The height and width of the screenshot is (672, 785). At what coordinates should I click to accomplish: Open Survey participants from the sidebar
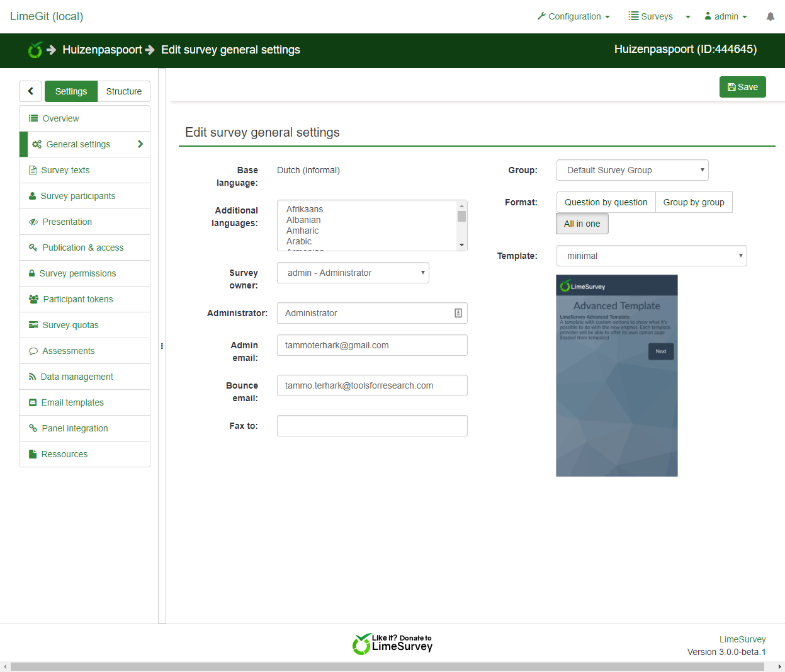tap(78, 196)
